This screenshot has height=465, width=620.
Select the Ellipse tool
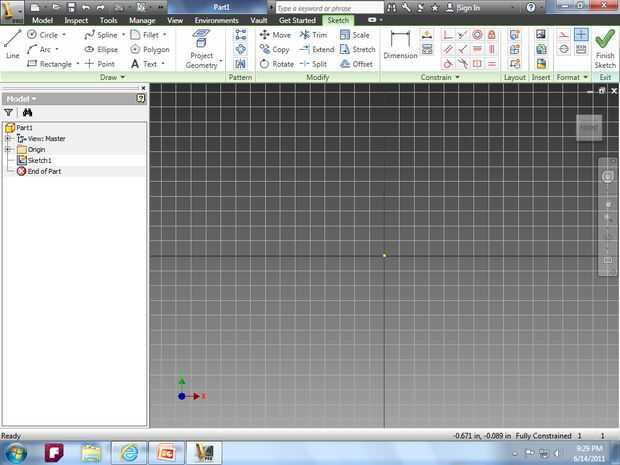[x=102, y=49]
